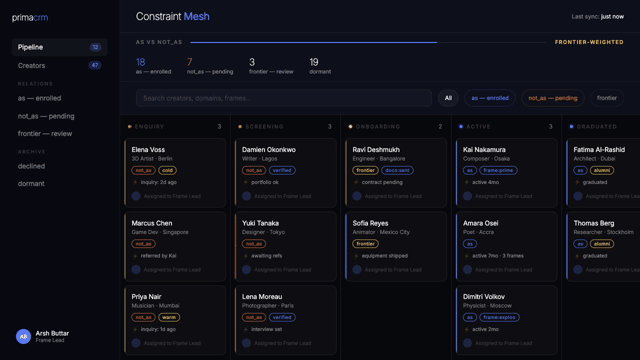The image size is (640, 360).
Task: Click lightning icon beside 'contract pending'
Action: tap(356, 182)
